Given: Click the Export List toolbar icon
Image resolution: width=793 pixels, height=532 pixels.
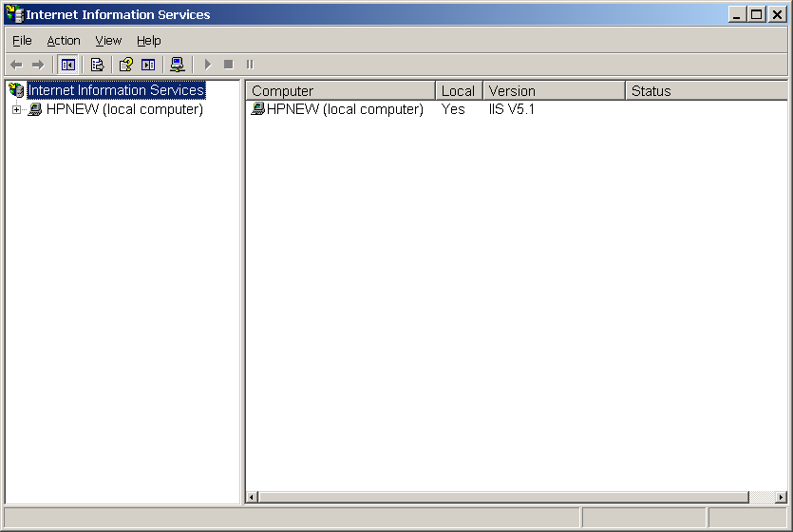Looking at the screenshot, I should [97, 65].
